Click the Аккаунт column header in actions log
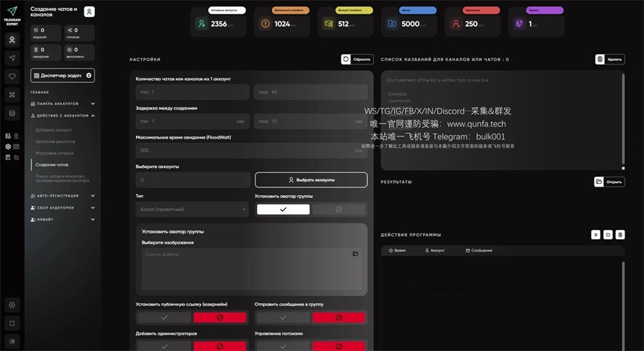The width and height of the screenshot is (644, 351). (x=434, y=250)
